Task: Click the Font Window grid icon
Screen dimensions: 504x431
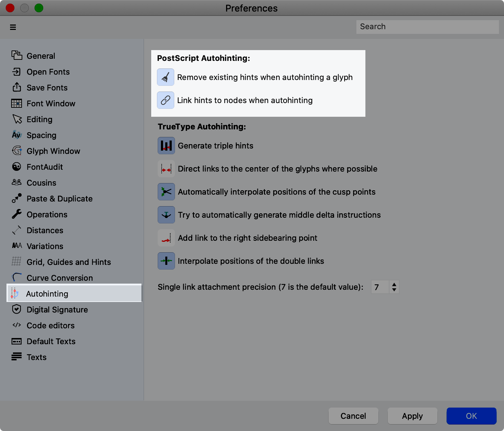Action: click(x=17, y=103)
